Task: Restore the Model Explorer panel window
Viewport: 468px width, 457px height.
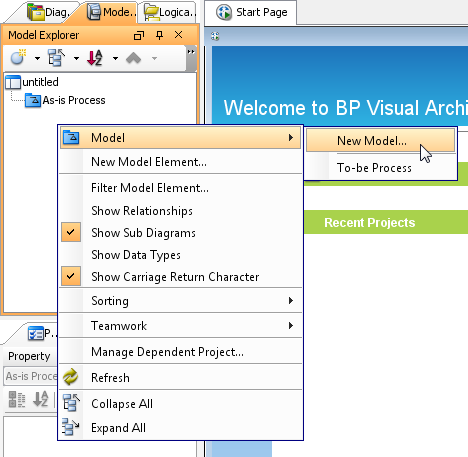Action: coord(139,35)
